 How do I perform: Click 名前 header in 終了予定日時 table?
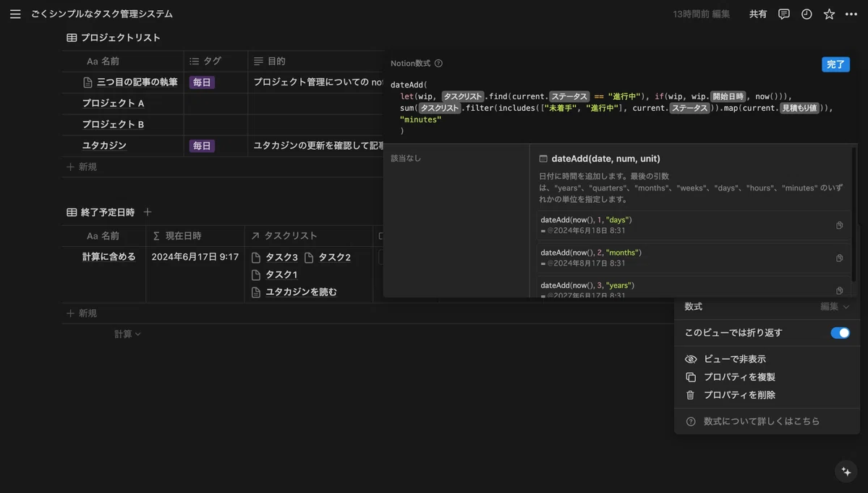pos(103,236)
